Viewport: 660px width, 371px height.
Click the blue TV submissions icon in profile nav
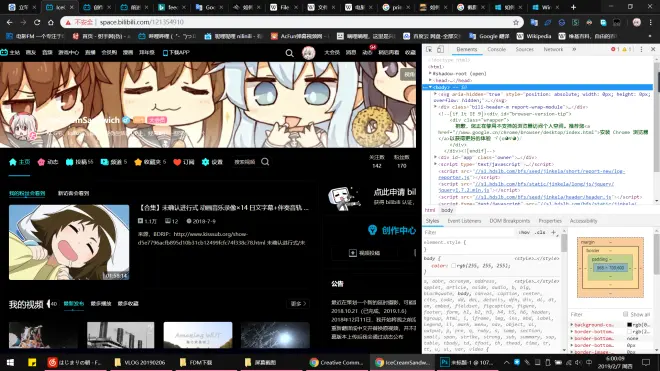click(x=69, y=162)
